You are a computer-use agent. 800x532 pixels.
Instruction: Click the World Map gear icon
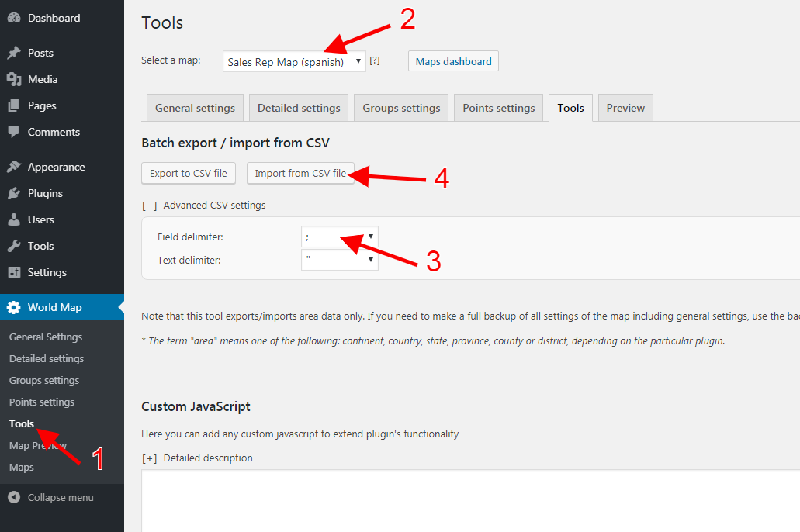[x=14, y=307]
